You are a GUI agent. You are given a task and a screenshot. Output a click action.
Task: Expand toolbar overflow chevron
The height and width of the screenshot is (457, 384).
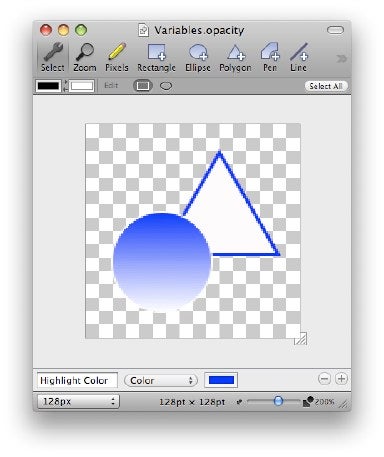[341, 59]
